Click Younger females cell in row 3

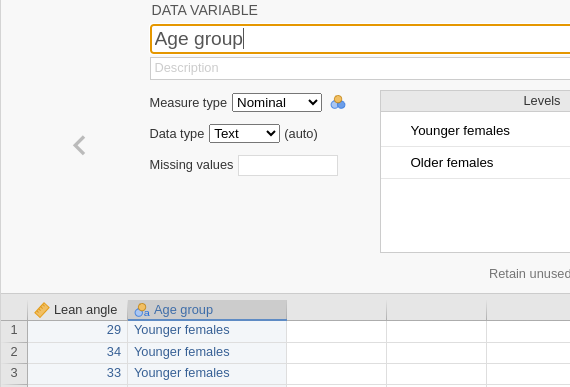[207, 373]
